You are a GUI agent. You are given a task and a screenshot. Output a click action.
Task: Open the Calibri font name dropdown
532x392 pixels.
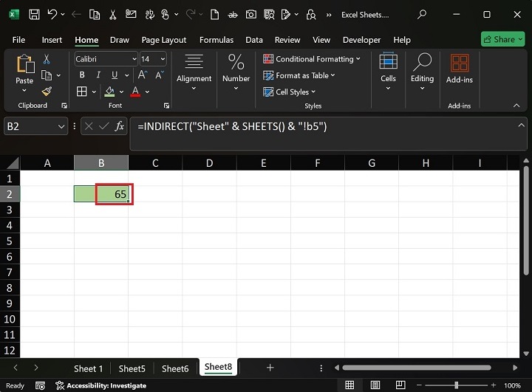click(106, 59)
